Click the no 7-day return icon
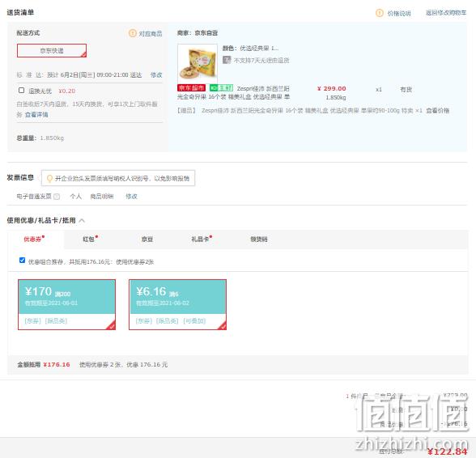Screen dimensions: 476x458 (x=227, y=60)
